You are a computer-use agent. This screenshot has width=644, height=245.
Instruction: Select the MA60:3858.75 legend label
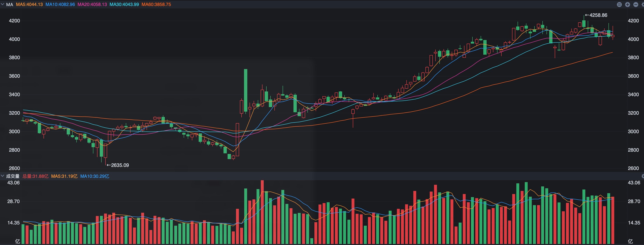point(156,5)
